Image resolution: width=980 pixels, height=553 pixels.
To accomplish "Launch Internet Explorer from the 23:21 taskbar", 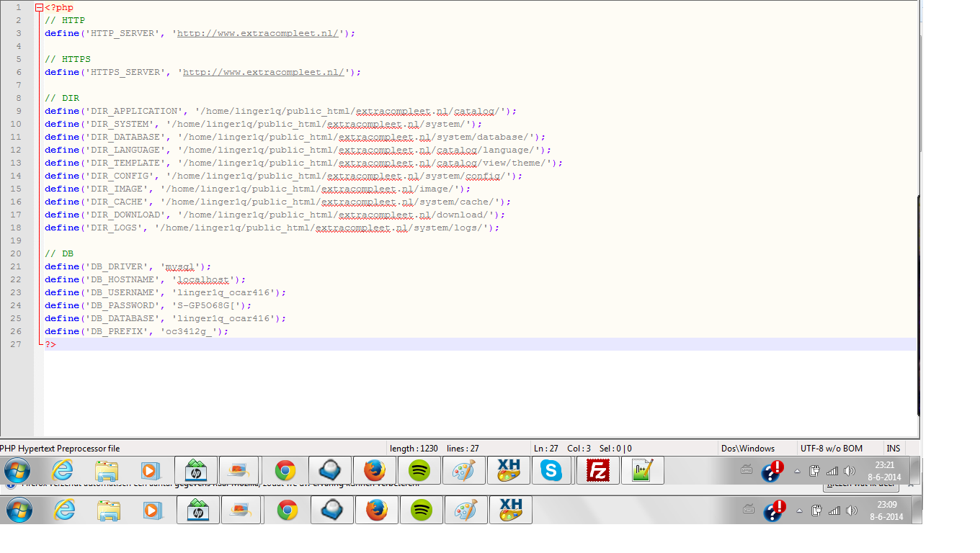I will coord(63,470).
